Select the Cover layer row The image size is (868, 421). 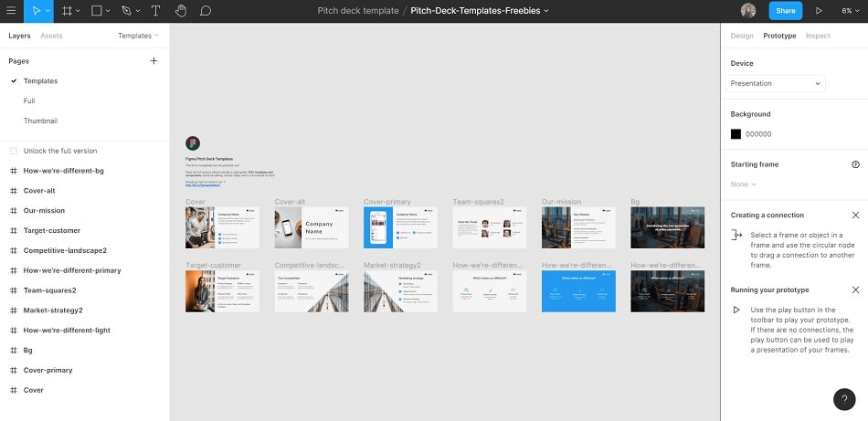(84, 390)
